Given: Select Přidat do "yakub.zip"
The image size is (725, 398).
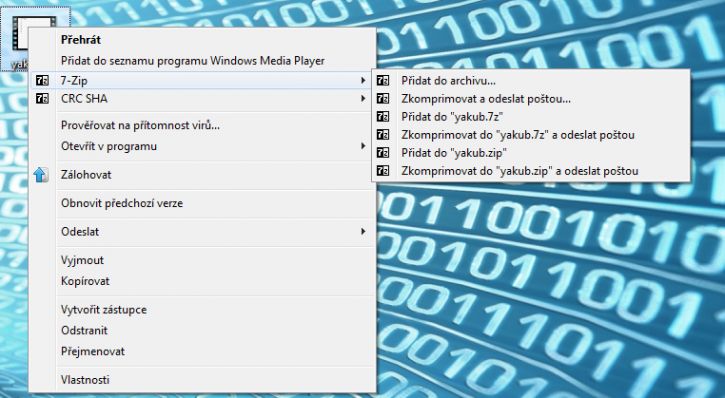Looking at the screenshot, I should 531,153.
